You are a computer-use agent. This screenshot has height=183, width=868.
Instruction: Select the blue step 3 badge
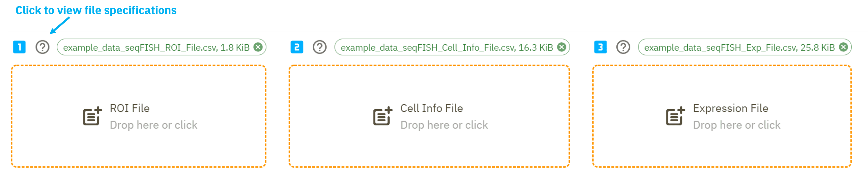click(x=600, y=47)
